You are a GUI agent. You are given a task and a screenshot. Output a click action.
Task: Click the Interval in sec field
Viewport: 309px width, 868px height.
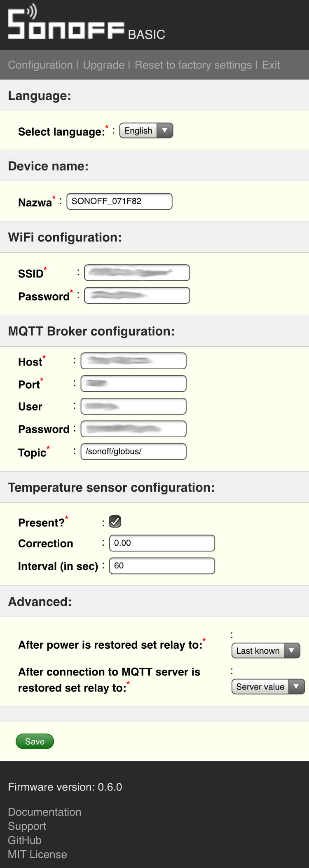pos(162,565)
